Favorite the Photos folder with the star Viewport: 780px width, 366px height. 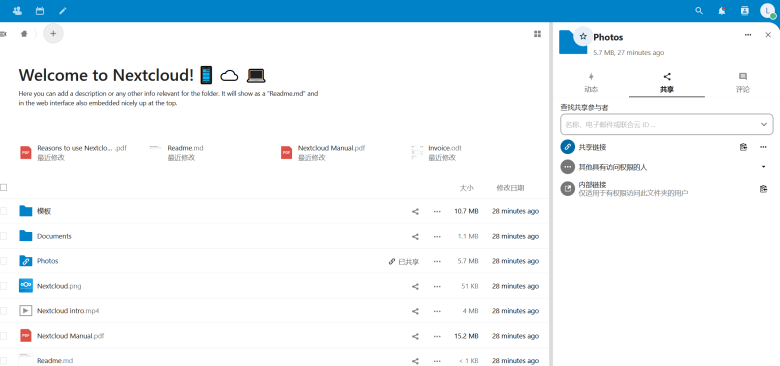(x=583, y=37)
